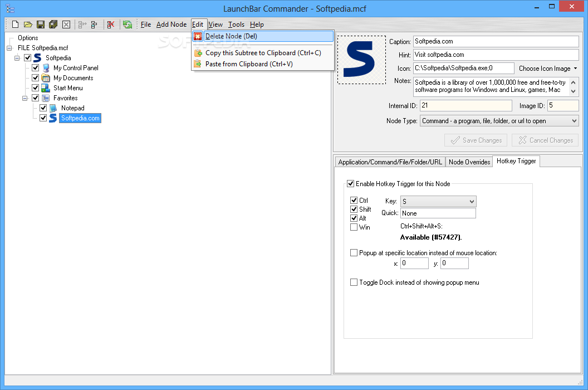Enable Toggle Dock instead of popup menu
This screenshot has width=588, height=390.
[354, 282]
